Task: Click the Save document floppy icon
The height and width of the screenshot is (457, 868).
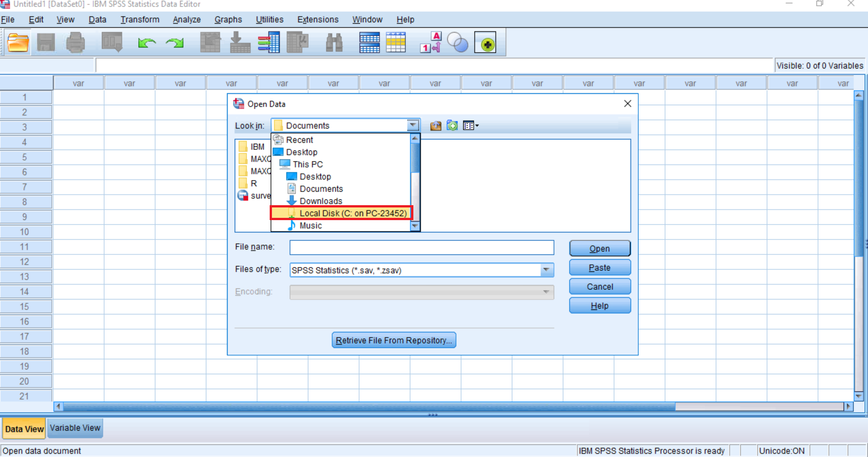Action: pyautogui.click(x=46, y=43)
